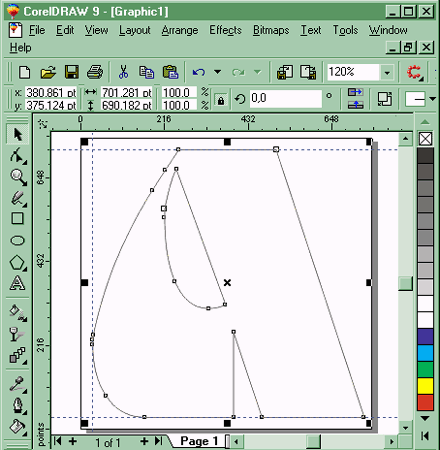440x450 pixels.
Task: Select the Eyedropper tool
Action: coord(17,384)
